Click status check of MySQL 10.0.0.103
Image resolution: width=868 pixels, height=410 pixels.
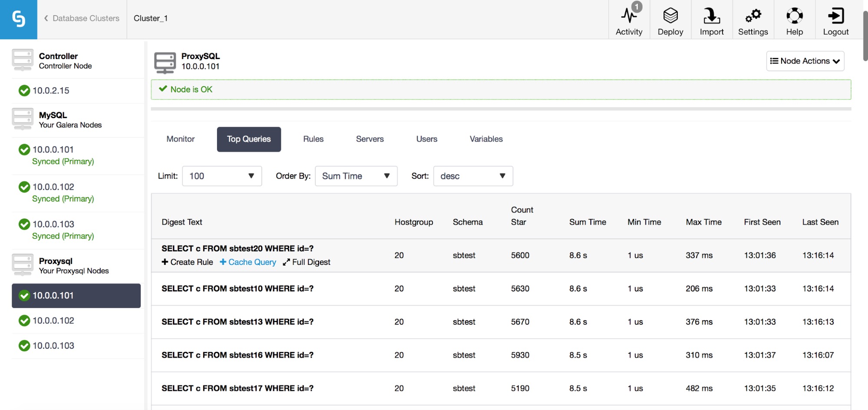point(24,224)
